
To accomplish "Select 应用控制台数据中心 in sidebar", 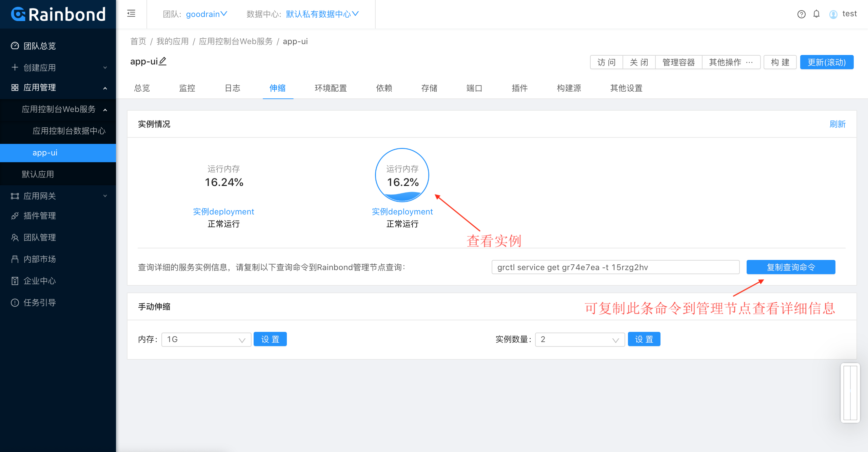I will point(69,131).
